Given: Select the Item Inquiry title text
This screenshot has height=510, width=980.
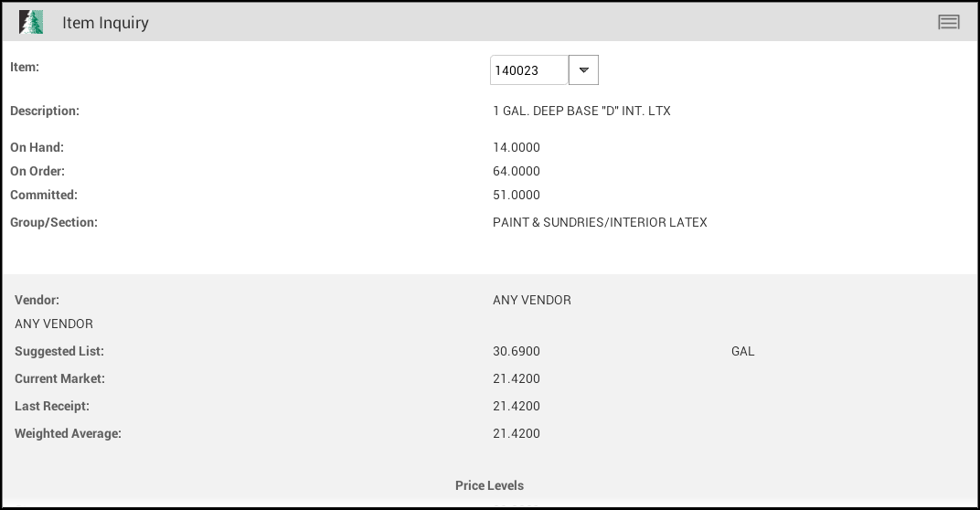Looking at the screenshot, I should [x=106, y=23].
